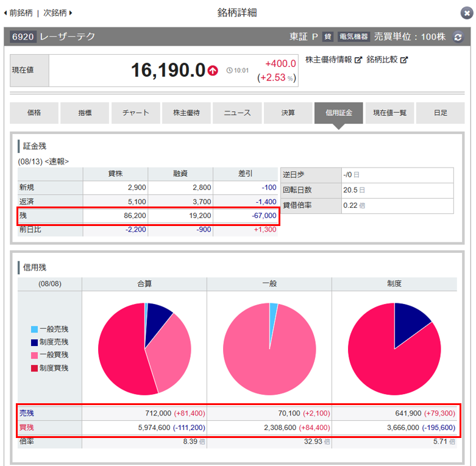Click the clock icon beside 10:01
The height and width of the screenshot is (466, 476).
click(229, 71)
